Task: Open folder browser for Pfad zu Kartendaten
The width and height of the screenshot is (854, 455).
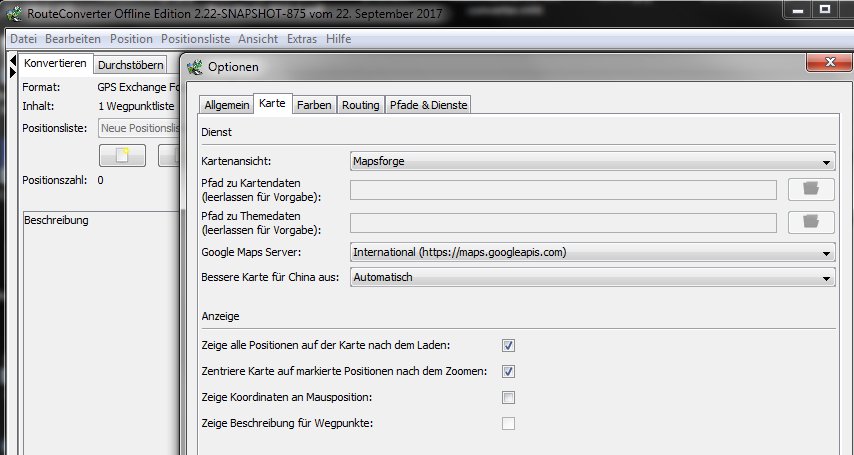Action: coord(811,190)
